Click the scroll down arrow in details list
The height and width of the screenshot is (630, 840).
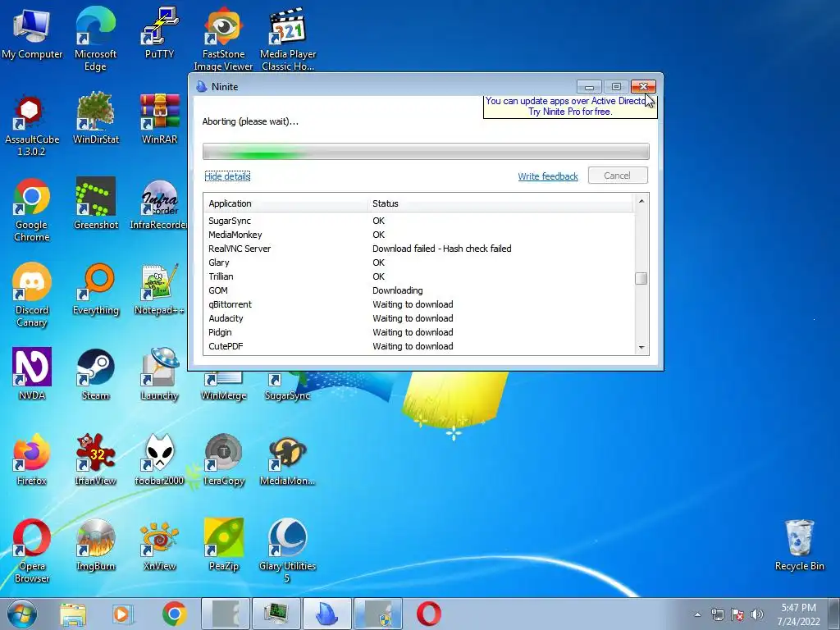point(641,348)
